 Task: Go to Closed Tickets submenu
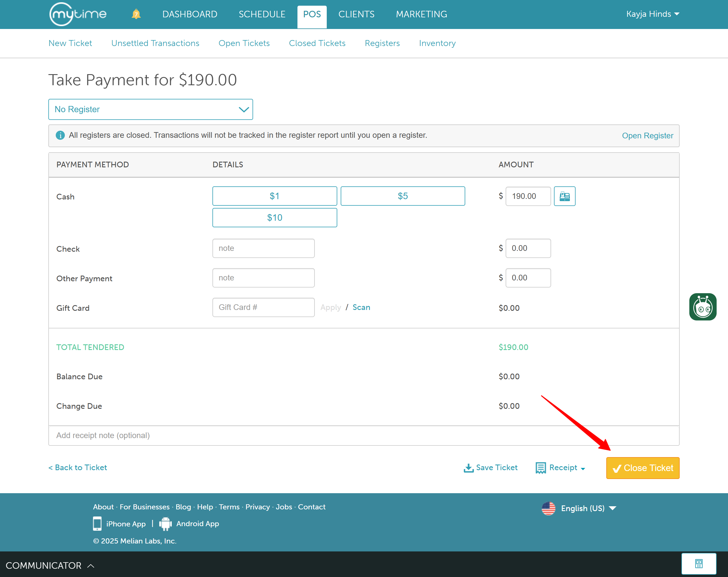tap(317, 43)
